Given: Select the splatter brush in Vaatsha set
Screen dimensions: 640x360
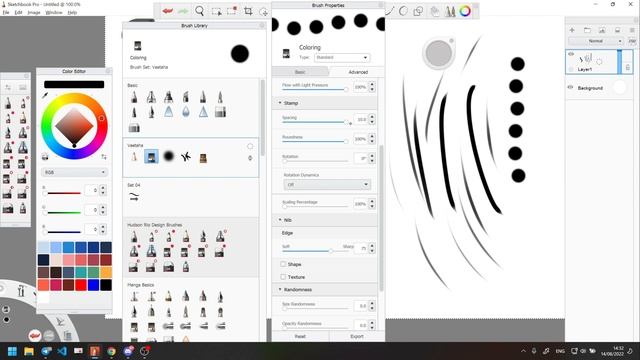Looking at the screenshot, I should [186, 157].
